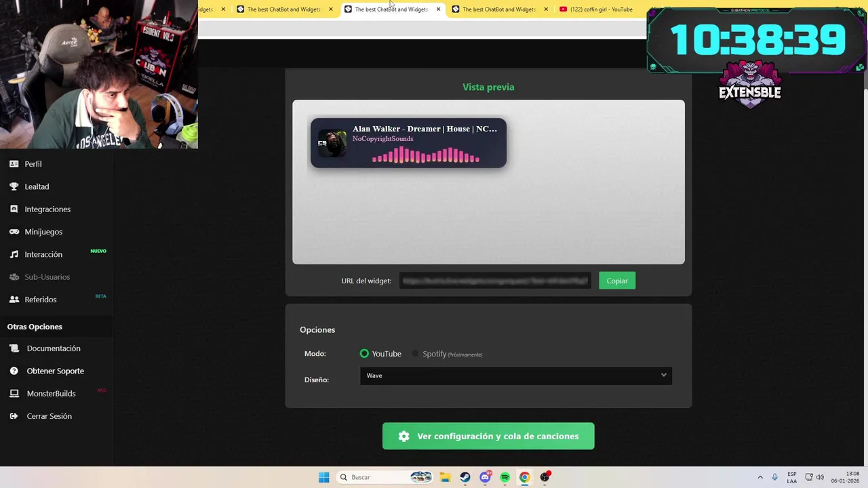Open the clock showing 13:08

[x=846, y=477]
